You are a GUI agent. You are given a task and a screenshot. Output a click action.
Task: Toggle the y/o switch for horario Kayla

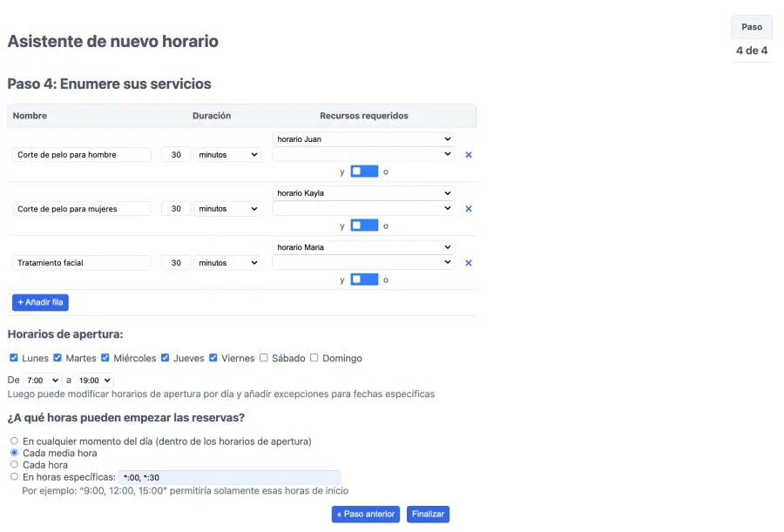pos(364,225)
